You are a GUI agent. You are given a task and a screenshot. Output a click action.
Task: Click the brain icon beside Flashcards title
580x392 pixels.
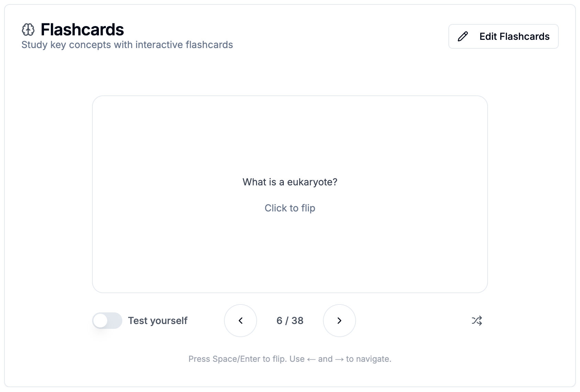pos(28,30)
